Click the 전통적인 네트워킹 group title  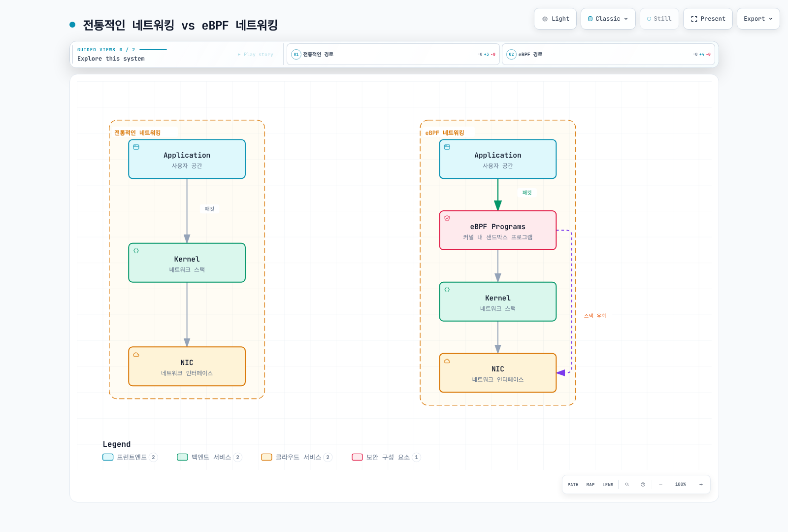pyautogui.click(x=137, y=133)
